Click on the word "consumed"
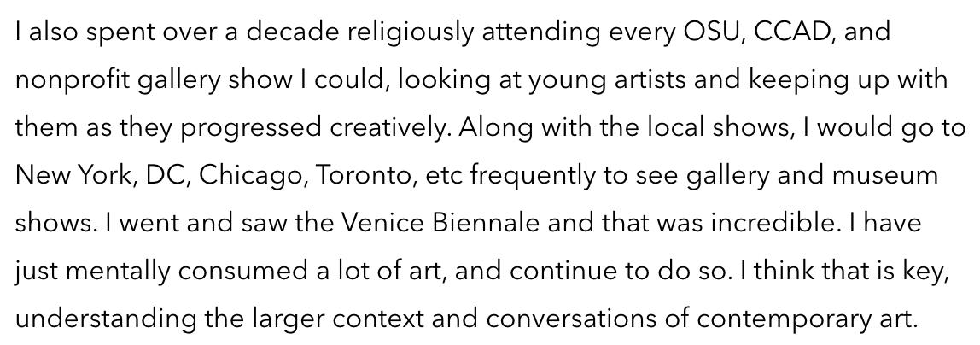Screen dimensions: 980x345 pos(243,272)
